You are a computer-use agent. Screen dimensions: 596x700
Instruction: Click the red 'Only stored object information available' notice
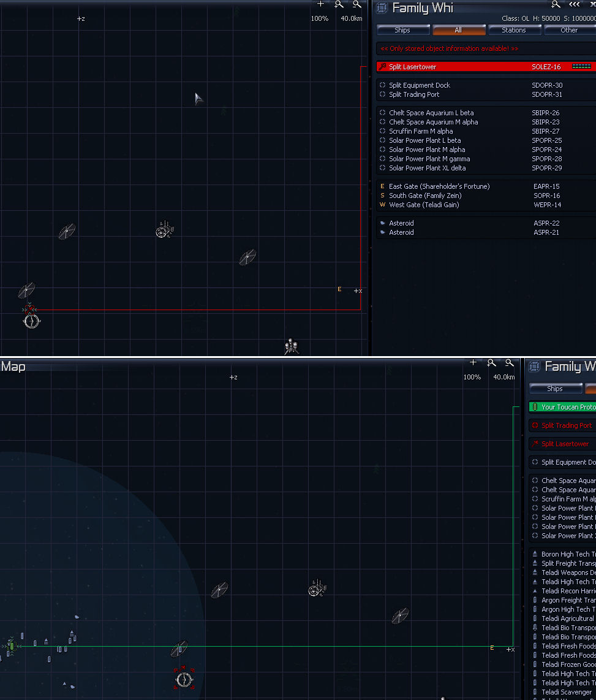click(x=449, y=48)
